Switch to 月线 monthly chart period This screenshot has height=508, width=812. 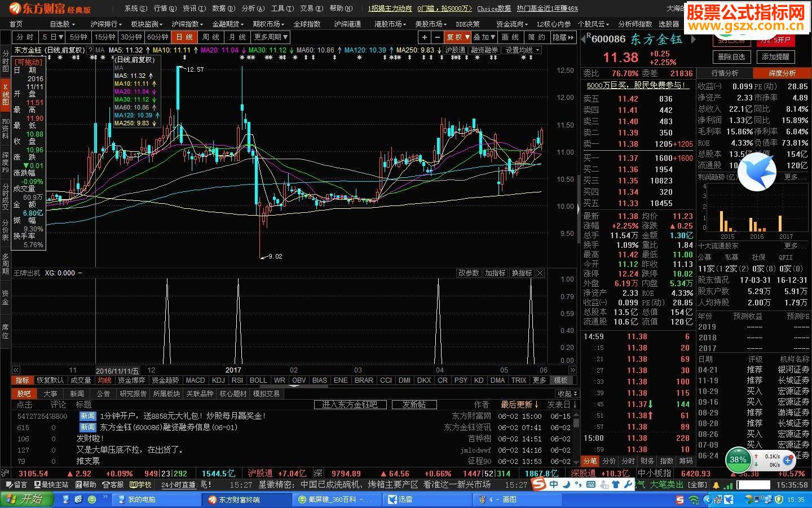[237, 37]
